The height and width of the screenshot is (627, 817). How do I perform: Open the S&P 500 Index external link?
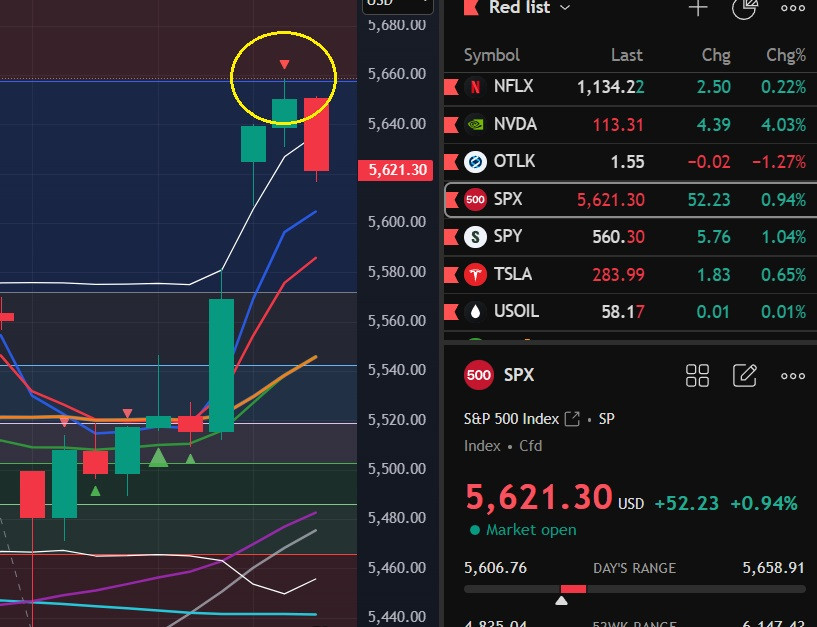[x=572, y=419]
